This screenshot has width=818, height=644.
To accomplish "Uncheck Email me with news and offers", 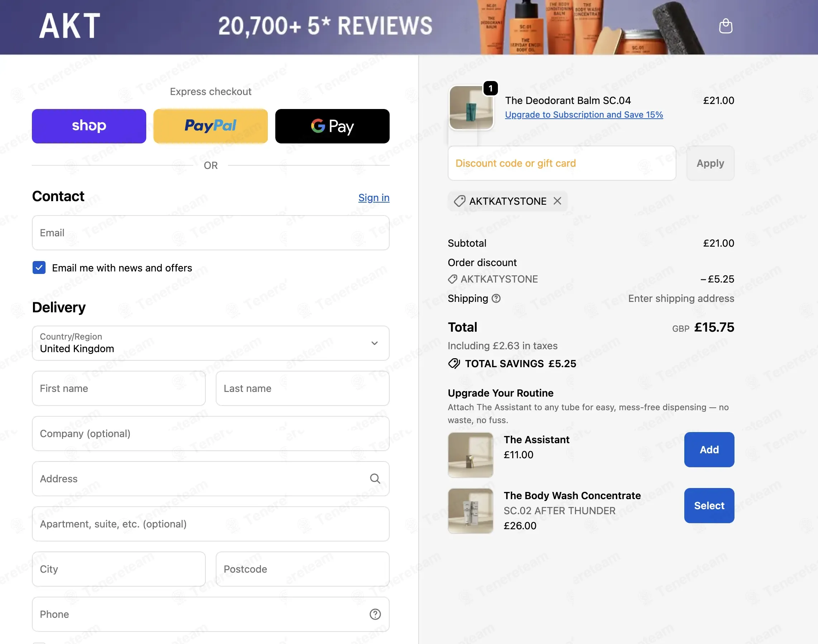I will [39, 268].
